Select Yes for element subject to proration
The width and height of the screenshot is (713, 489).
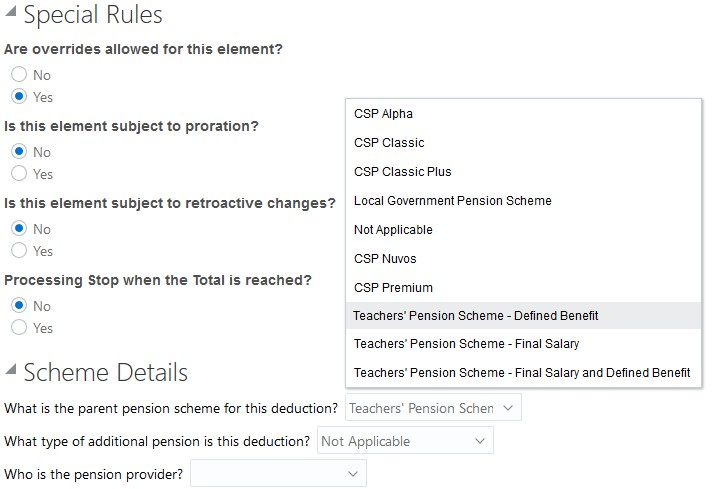[19, 174]
